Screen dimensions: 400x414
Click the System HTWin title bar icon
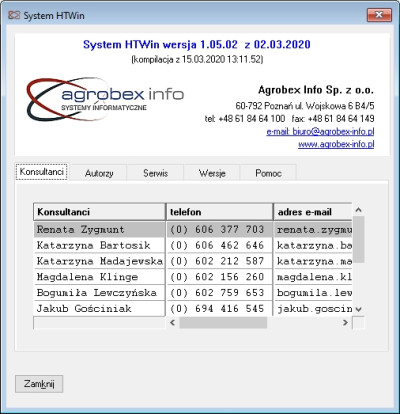click(x=14, y=15)
